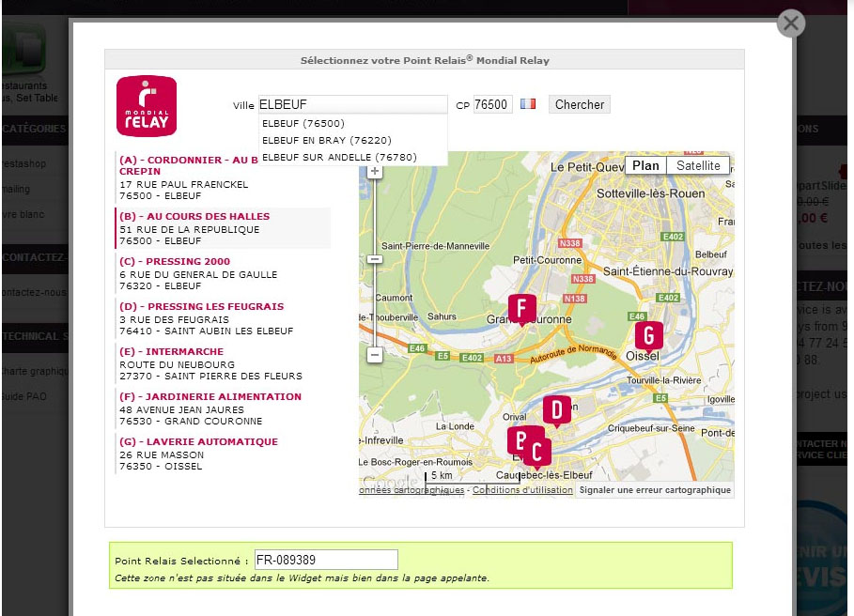This screenshot has height=616, width=854.
Task: Click address 48 AVENUE JEAN JAURES
Action: point(182,409)
